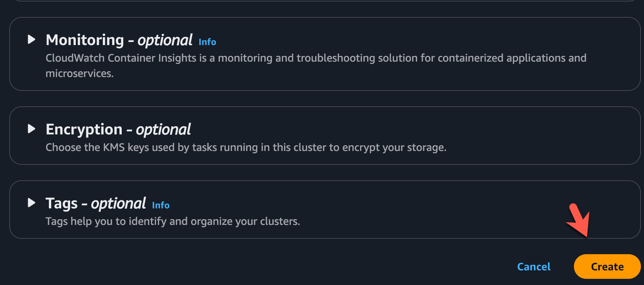The width and height of the screenshot is (644, 285).
Task: Click the Tags help description text
Action: pyautogui.click(x=173, y=221)
